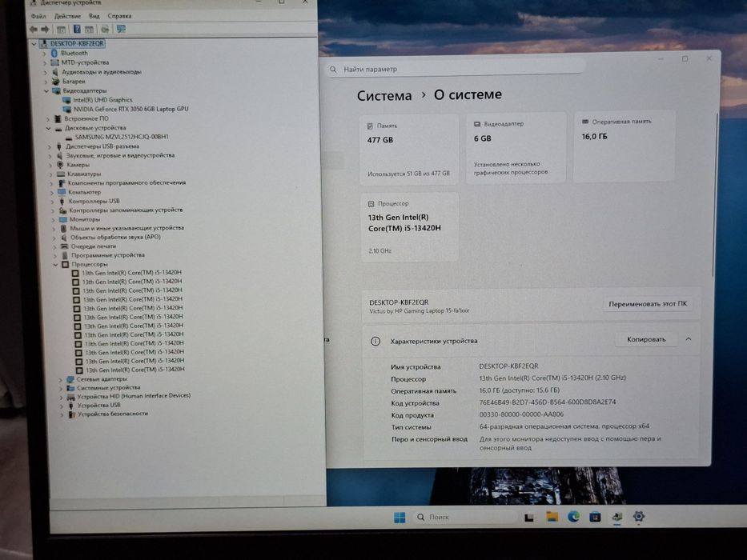Click the Аудиовходы и аудиовыходы speaker icon

point(55,72)
